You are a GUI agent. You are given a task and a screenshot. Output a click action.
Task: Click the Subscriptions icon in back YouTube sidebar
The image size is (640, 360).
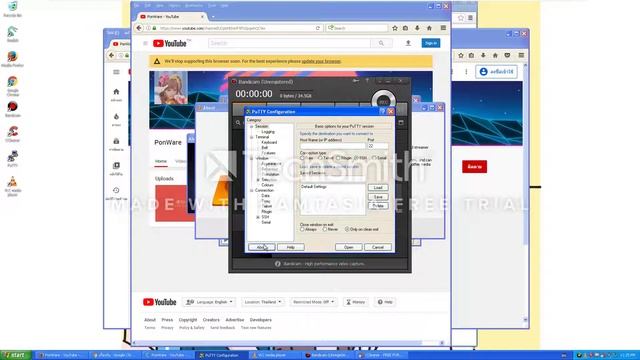[x=116, y=141]
